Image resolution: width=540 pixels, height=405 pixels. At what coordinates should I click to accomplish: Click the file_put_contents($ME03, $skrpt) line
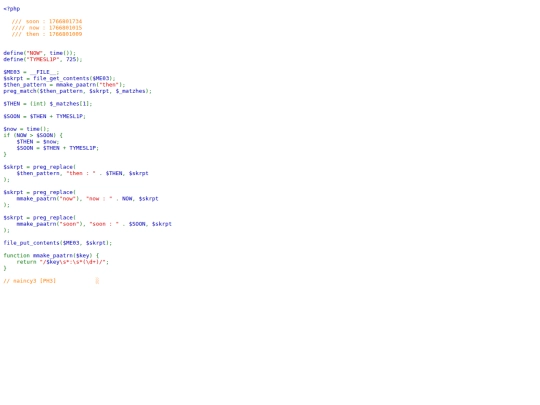click(58, 243)
